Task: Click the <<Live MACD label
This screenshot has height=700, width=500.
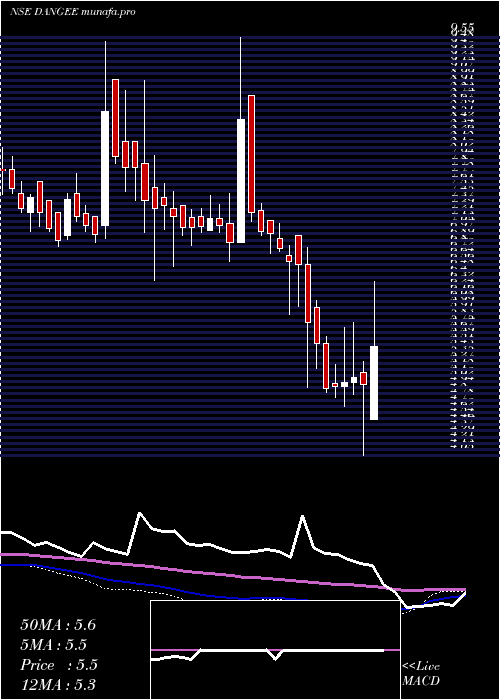Action: 421,674
